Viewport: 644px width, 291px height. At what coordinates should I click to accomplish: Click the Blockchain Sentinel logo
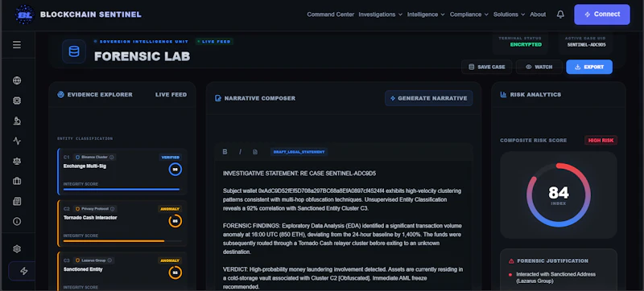tap(25, 14)
